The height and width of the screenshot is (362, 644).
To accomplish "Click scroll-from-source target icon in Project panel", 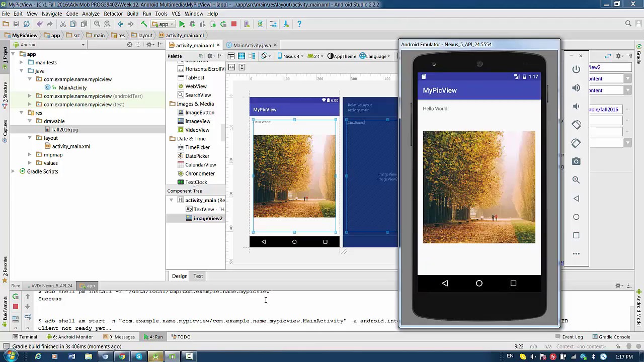I will [x=130, y=45].
